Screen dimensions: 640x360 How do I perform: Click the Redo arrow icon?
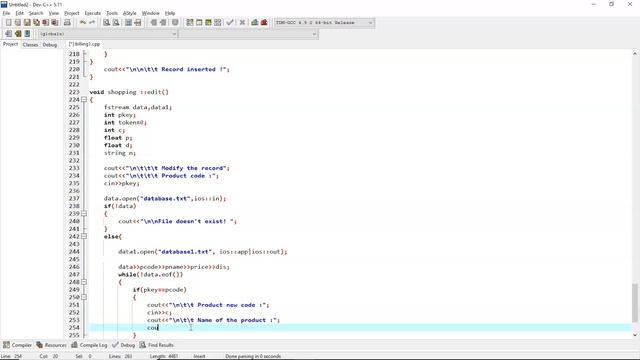click(92, 22)
